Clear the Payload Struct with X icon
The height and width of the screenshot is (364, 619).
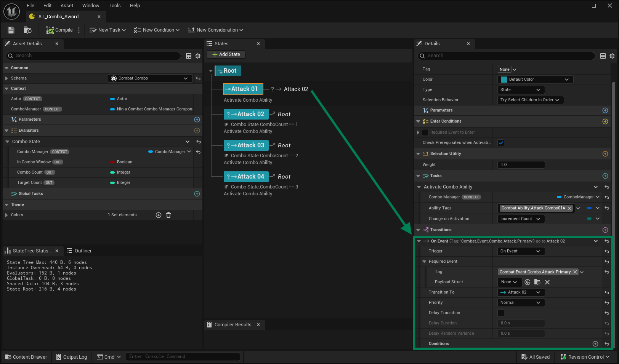(x=547, y=282)
